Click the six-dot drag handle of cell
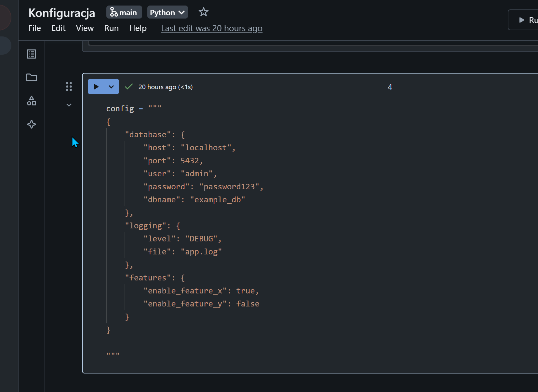Image resolution: width=538 pixels, height=392 pixels. point(69,87)
